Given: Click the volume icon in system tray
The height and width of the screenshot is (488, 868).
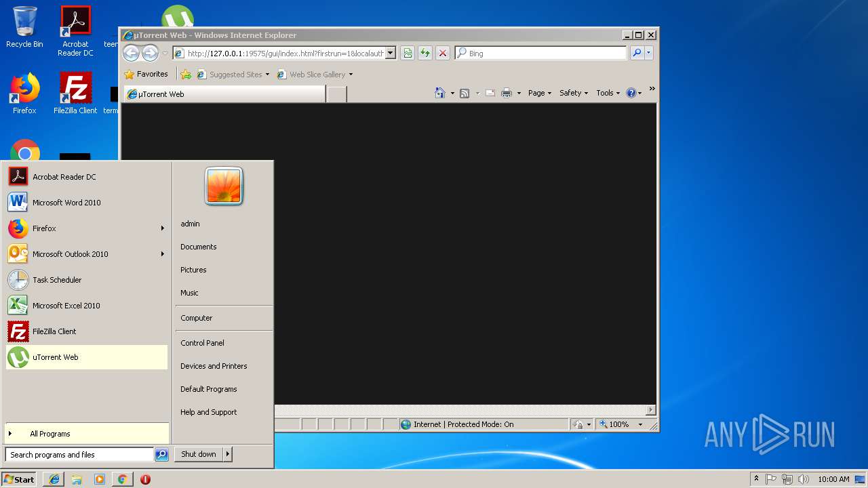Looking at the screenshot, I should click(804, 479).
